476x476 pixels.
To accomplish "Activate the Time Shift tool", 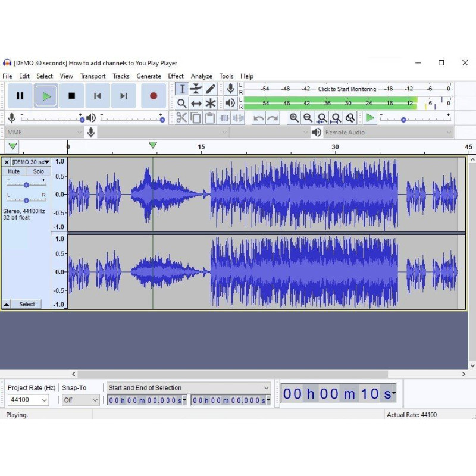I will pyautogui.click(x=196, y=103).
